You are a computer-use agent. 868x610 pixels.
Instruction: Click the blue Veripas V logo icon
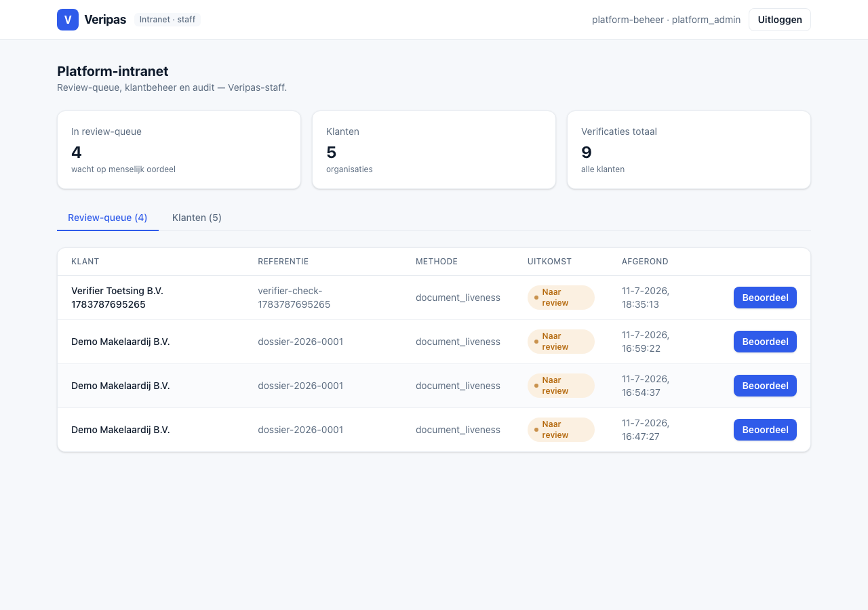point(68,20)
